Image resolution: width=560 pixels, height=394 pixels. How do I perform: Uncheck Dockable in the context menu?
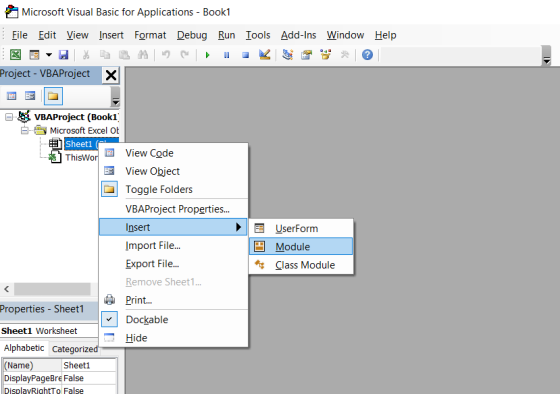point(173,319)
